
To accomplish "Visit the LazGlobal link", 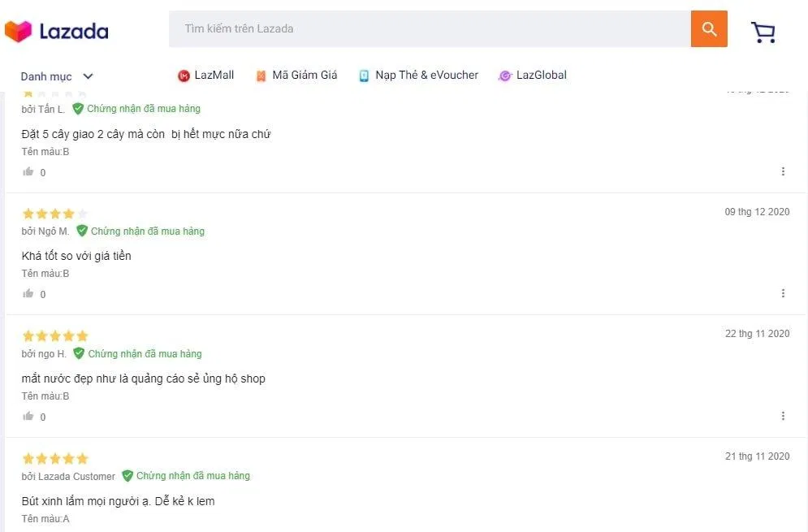I will pyautogui.click(x=533, y=76).
